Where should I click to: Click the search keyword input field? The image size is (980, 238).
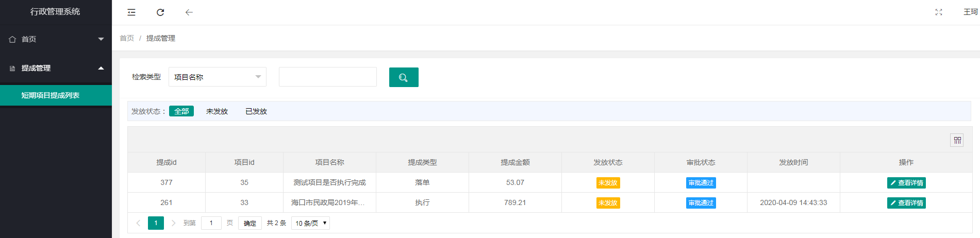coord(328,77)
